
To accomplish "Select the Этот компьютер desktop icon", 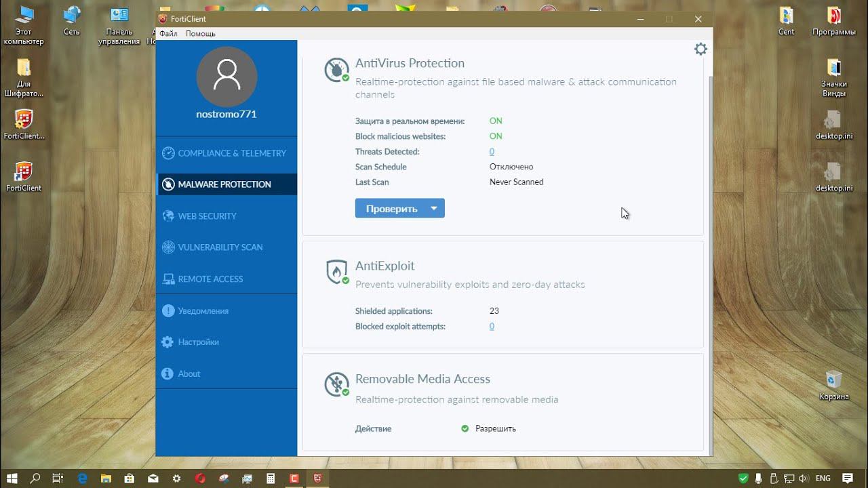I will pyautogui.click(x=24, y=25).
